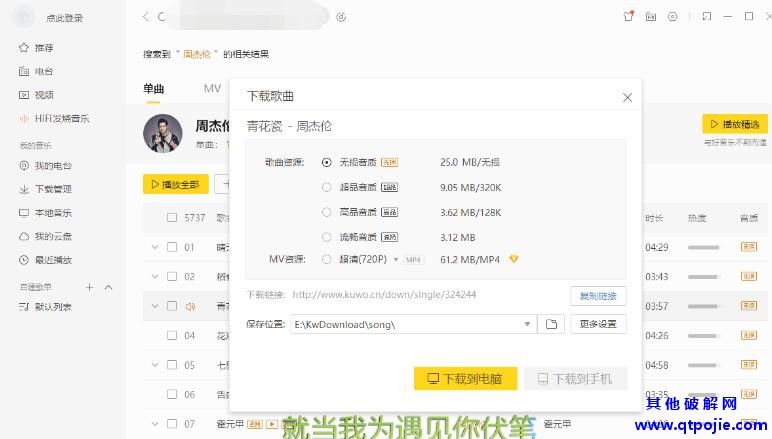Check the box for song 07

tap(172, 424)
